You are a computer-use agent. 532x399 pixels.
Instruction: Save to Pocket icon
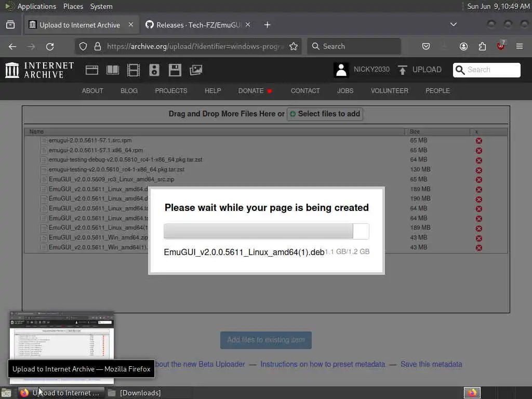coord(426,46)
